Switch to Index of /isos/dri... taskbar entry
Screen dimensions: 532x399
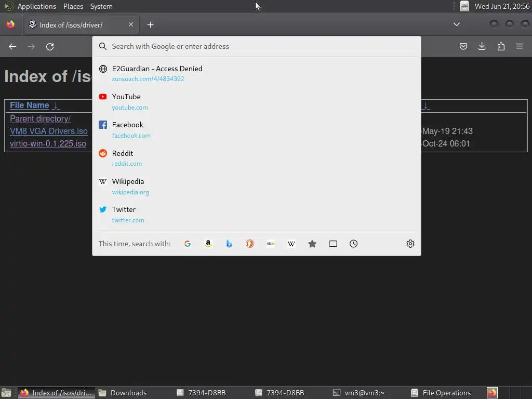pos(56,393)
